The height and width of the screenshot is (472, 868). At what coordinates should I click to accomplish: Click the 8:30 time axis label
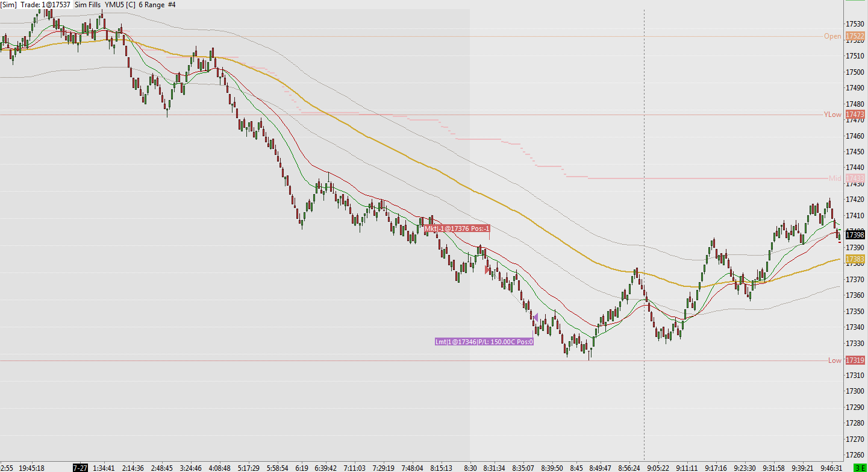[471, 468]
